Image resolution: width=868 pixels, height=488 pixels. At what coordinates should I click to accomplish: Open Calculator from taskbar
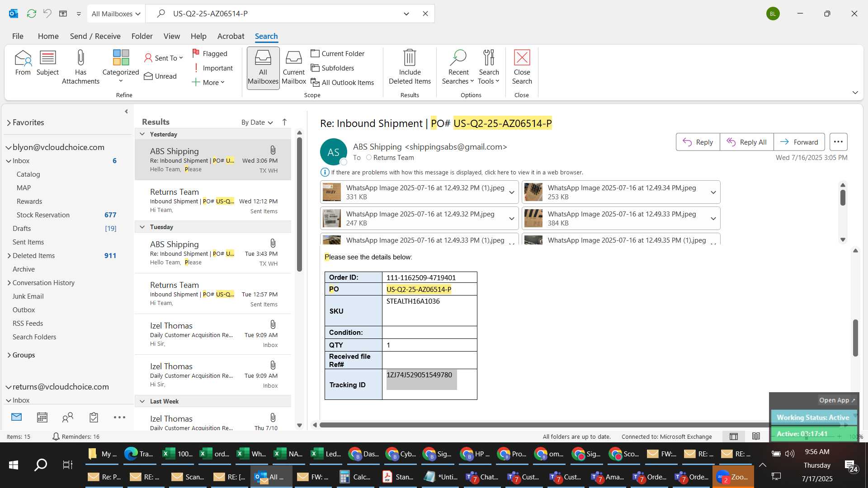point(355,477)
